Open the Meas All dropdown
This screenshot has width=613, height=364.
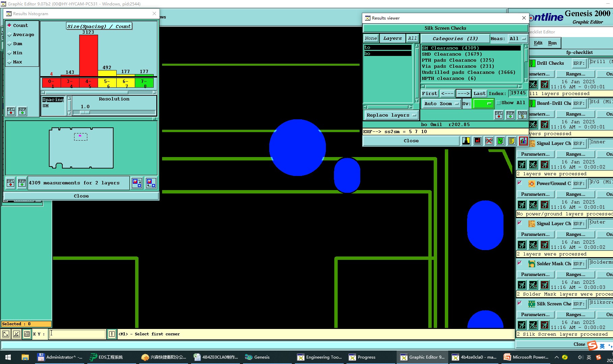click(x=518, y=38)
